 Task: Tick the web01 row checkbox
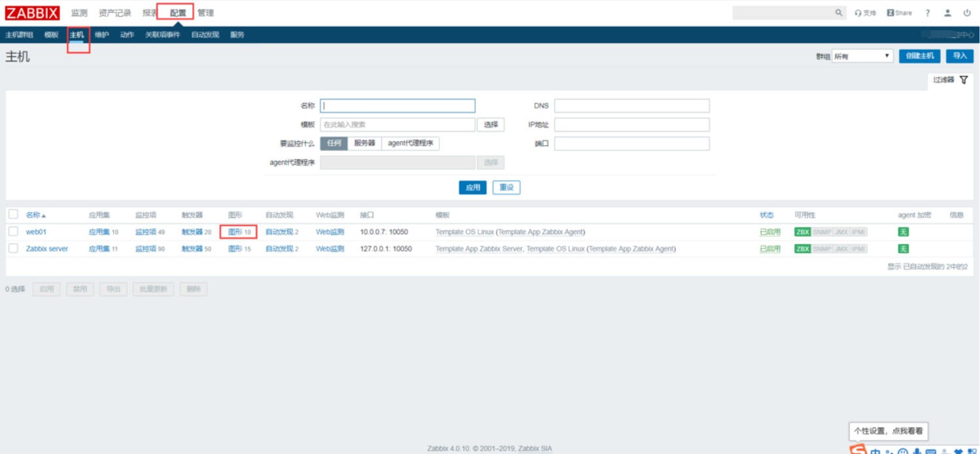[x=13, y=231]
